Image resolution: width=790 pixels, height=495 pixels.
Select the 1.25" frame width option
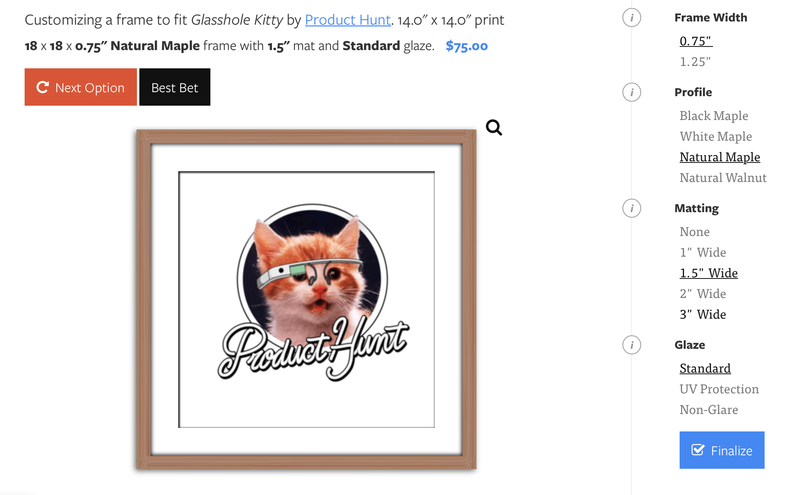pyautogui.click(x=695, y=61)
